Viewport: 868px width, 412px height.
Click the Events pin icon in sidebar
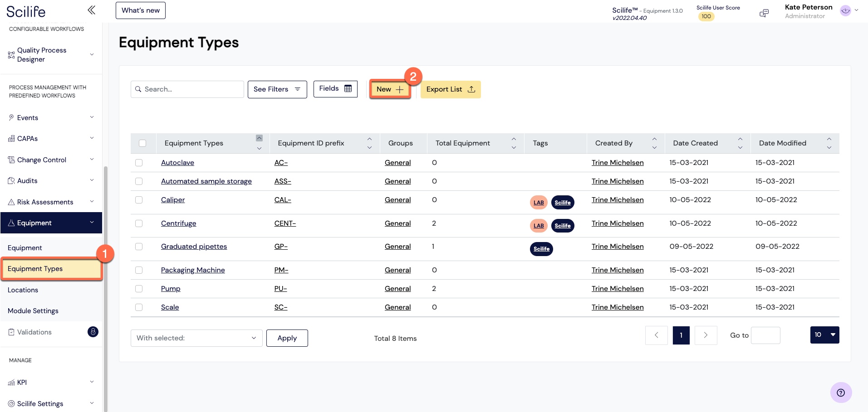pos(11,117)
